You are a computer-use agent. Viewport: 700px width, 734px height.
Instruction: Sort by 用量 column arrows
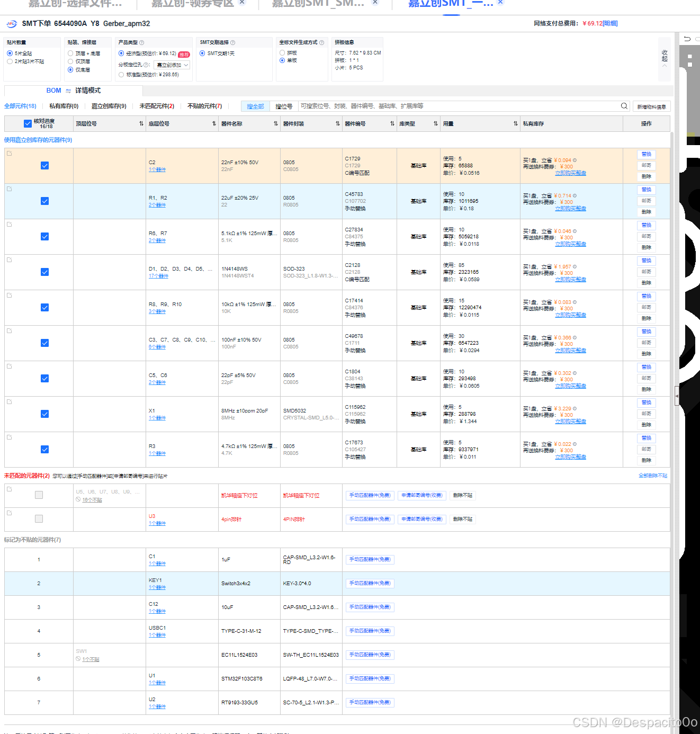516,123
